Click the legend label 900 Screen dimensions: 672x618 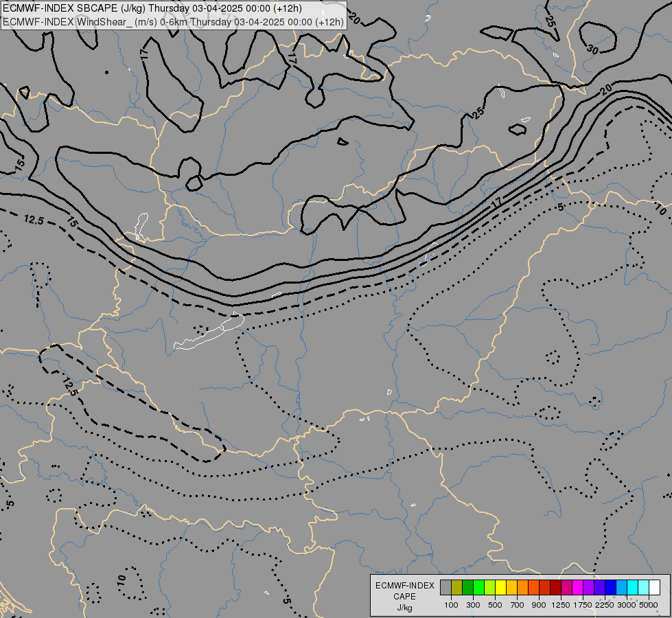coord(539,605)
